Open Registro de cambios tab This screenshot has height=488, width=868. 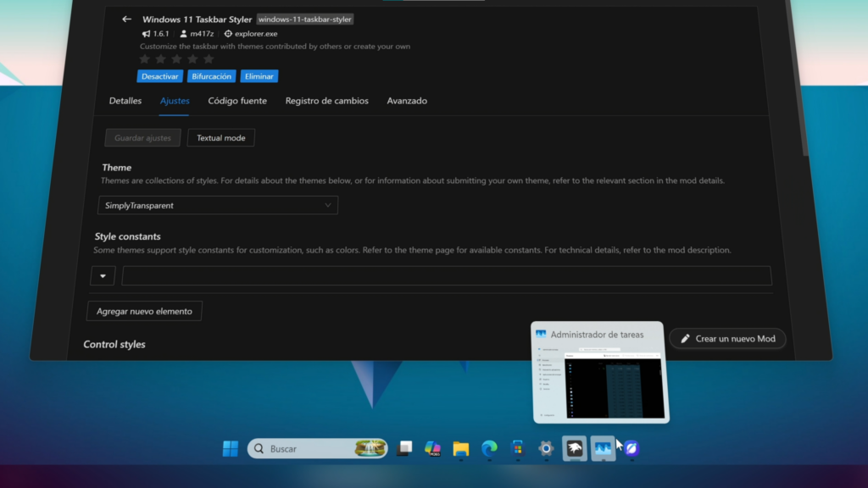pos(326,101)
